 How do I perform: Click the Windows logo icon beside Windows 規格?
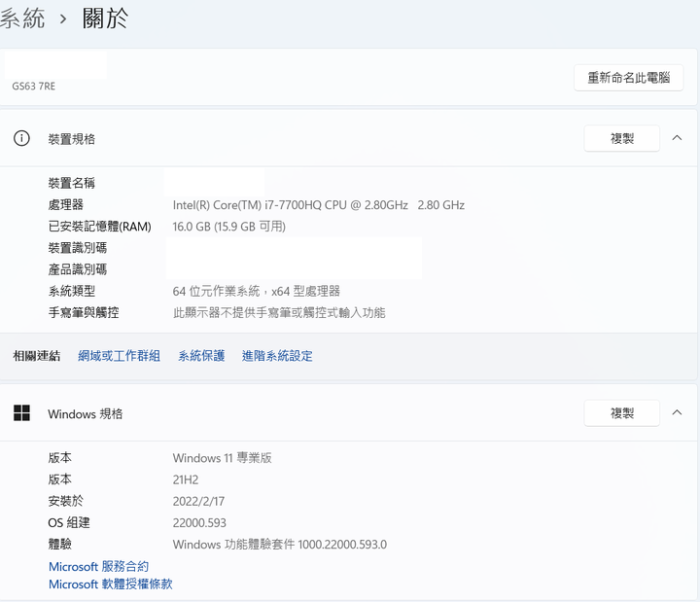coord(21,413)
